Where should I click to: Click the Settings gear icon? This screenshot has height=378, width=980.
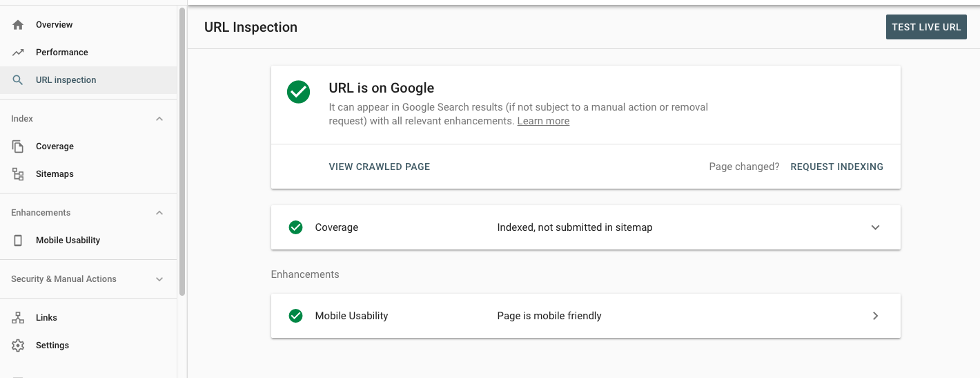click(18, 346)
